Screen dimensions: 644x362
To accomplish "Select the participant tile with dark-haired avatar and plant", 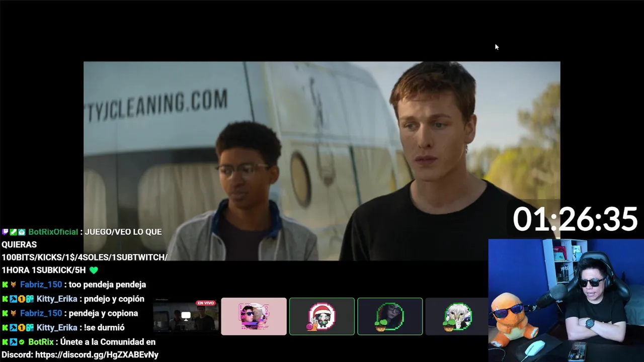I will point(390,316).
